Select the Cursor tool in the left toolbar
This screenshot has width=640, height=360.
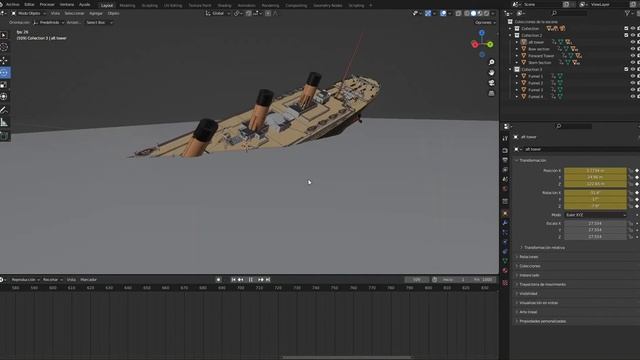point(4,47)
